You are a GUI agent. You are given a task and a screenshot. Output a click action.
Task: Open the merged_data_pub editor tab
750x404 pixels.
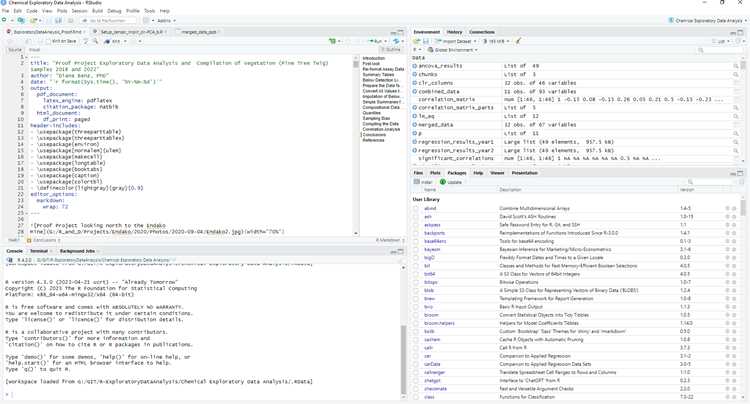(x=199, y=32)
